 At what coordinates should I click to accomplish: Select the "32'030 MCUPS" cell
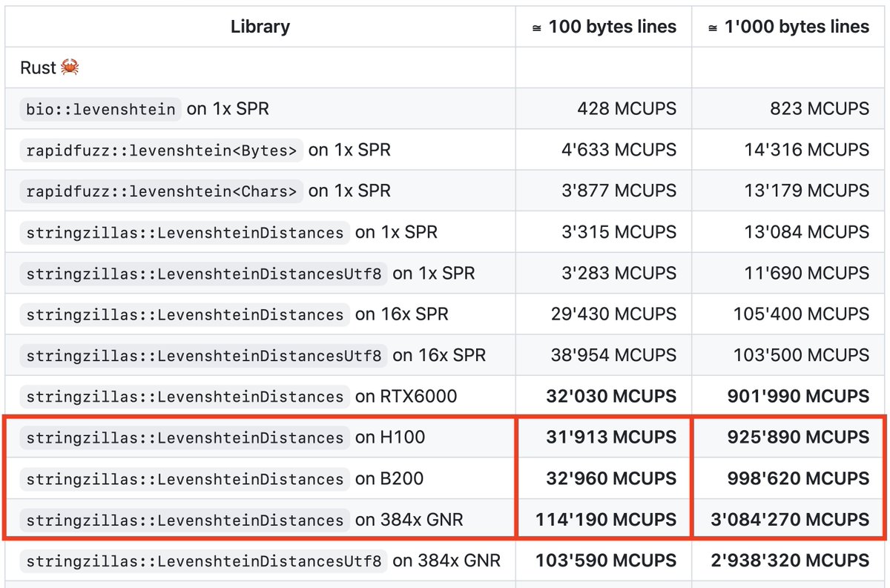(x=604, y=397)
